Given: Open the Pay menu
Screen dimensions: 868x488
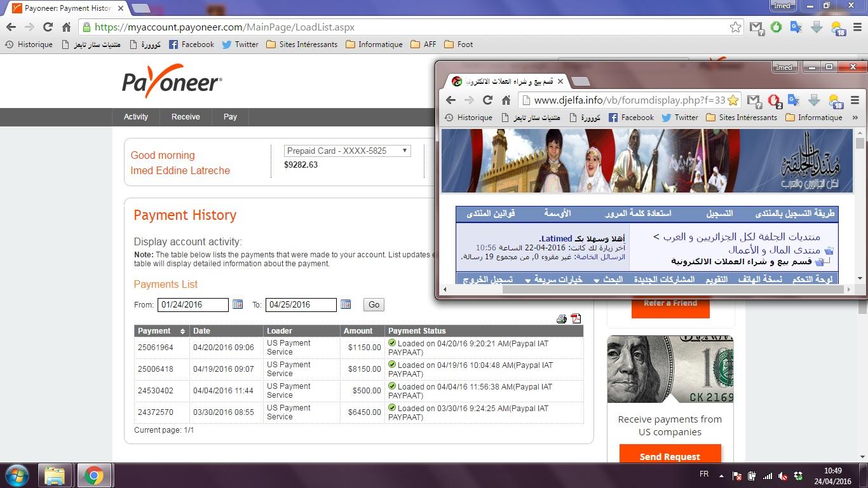Looking at the screenshot, I should (230, 117).
